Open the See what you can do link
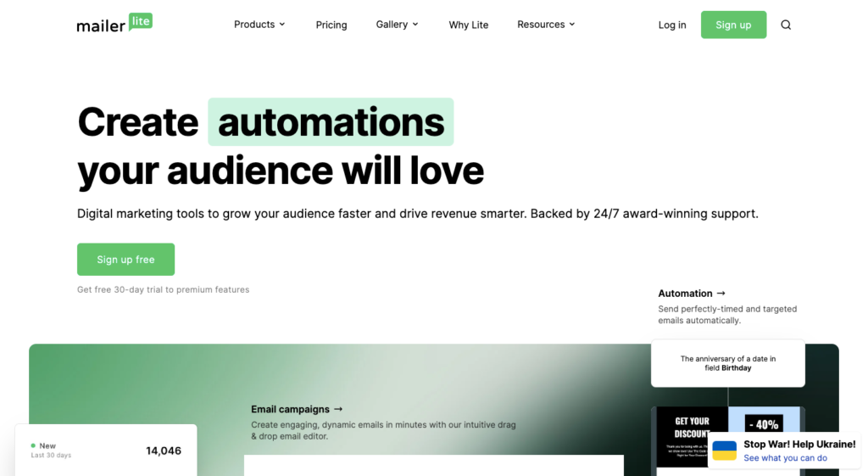 tap(785, 458)
